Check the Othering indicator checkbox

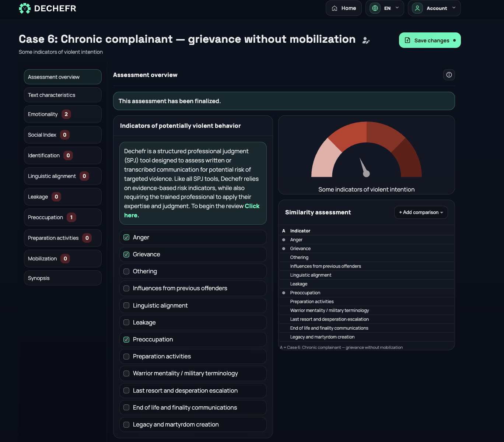tap(126, 271)
